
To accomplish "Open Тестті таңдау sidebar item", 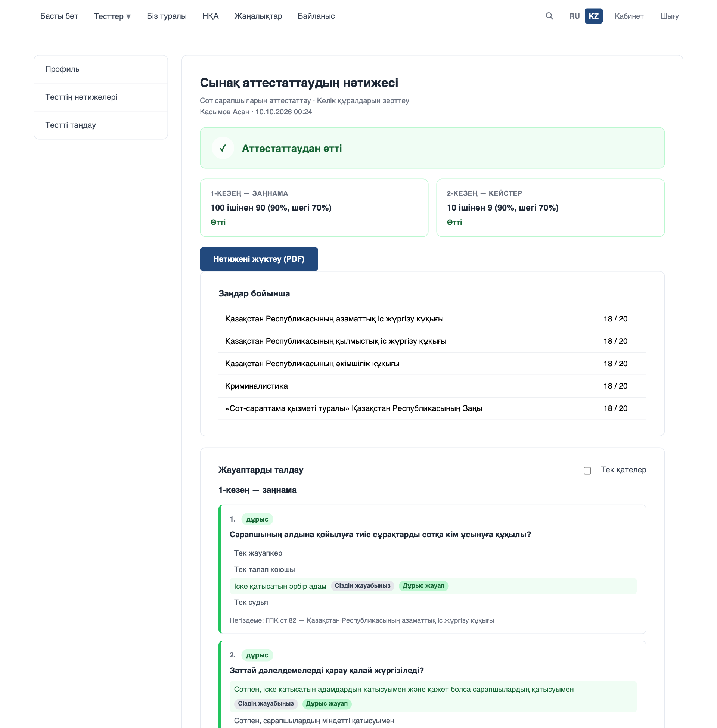I will coord(100,125).
